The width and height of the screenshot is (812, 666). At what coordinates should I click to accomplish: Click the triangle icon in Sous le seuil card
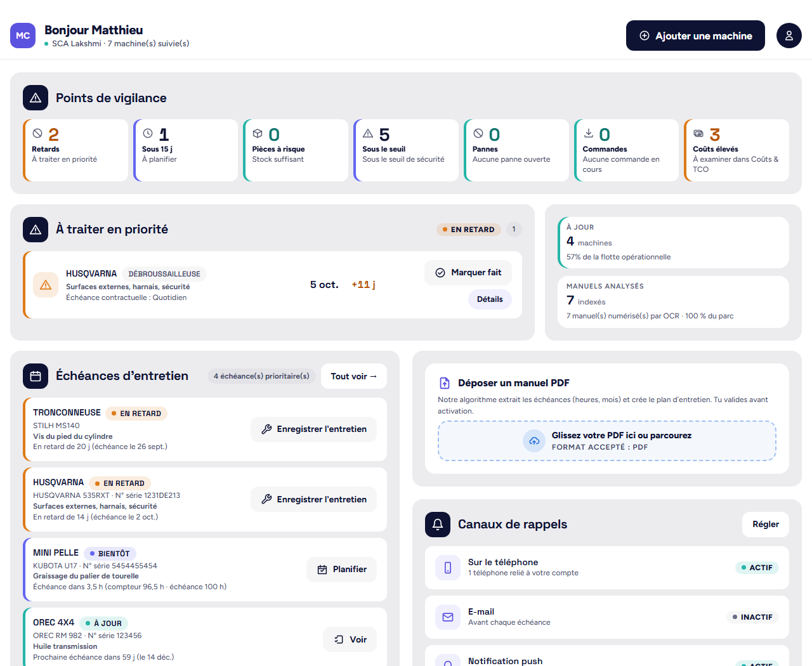[x=368, y=134]
